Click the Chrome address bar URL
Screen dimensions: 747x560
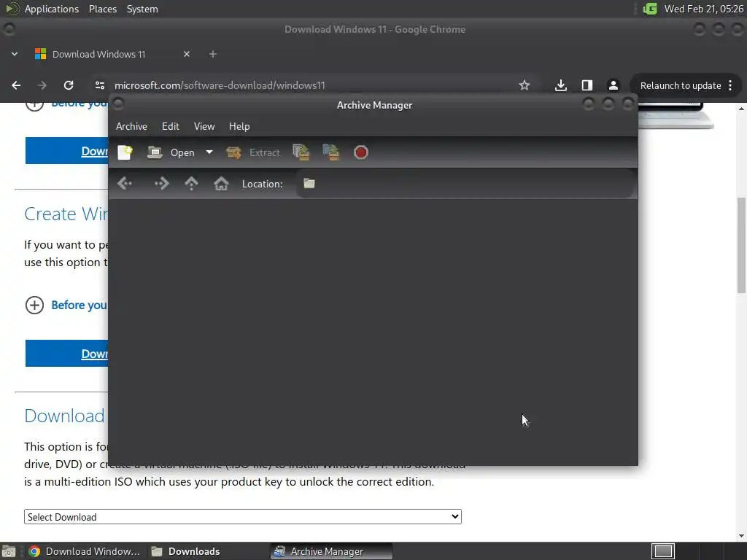coord(220,85)
